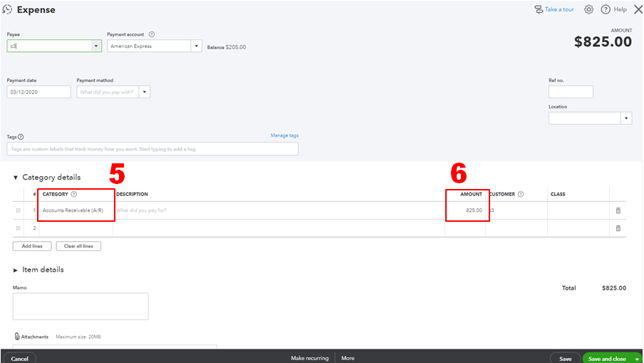Click the DESCRIPTION column header
This screenshot has width=644, height=363.
133,194
